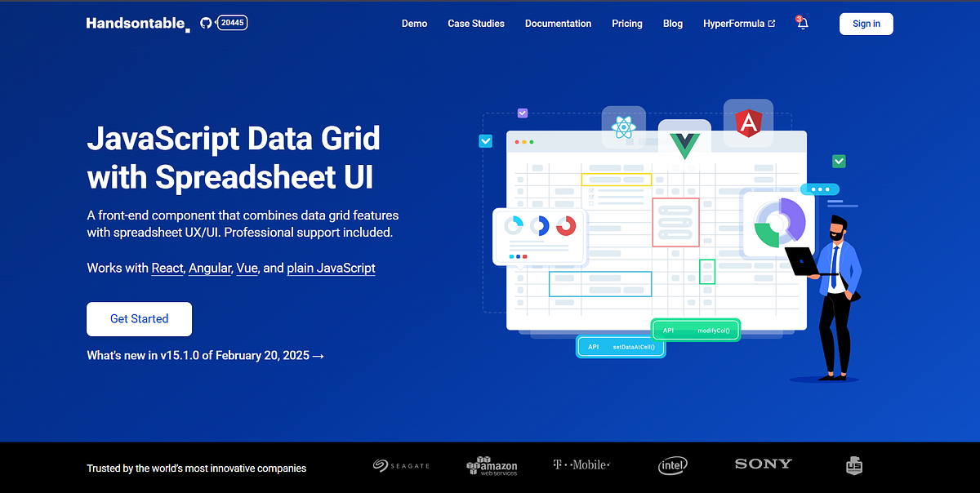Click the React framework icon
The image size is (980, 493).
pyautogui.click(x=623, y=128)
